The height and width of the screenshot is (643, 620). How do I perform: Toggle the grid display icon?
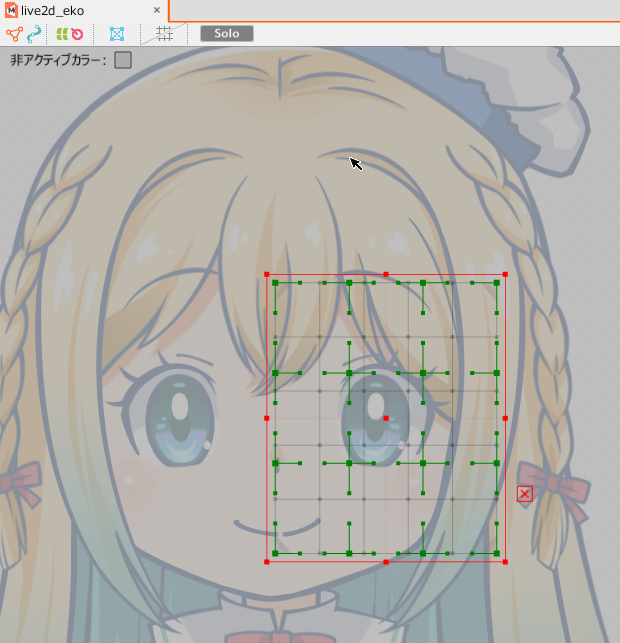pos(164,34)
